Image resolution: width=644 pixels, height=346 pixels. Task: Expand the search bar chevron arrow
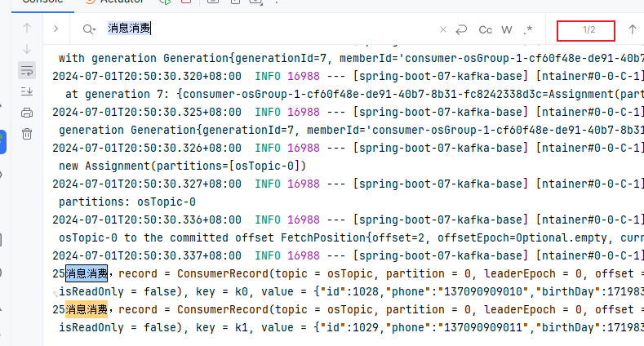coord(56,29)
